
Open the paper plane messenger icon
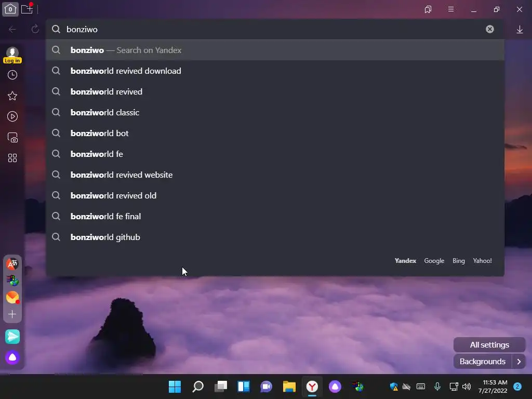tap(12, 337)
